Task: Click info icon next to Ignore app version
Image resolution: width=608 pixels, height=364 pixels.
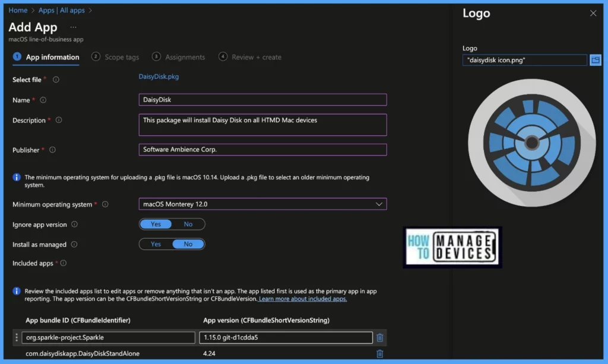Action: coord(74,224)
